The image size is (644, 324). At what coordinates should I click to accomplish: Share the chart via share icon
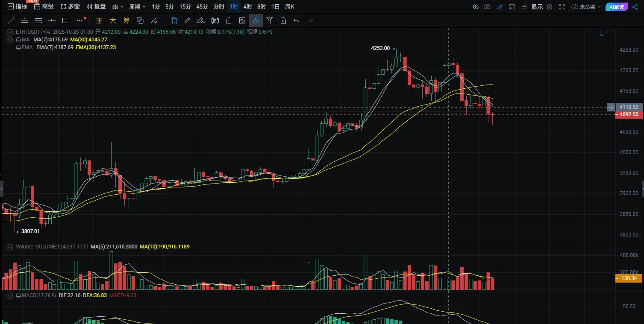[x=635, y=6]
